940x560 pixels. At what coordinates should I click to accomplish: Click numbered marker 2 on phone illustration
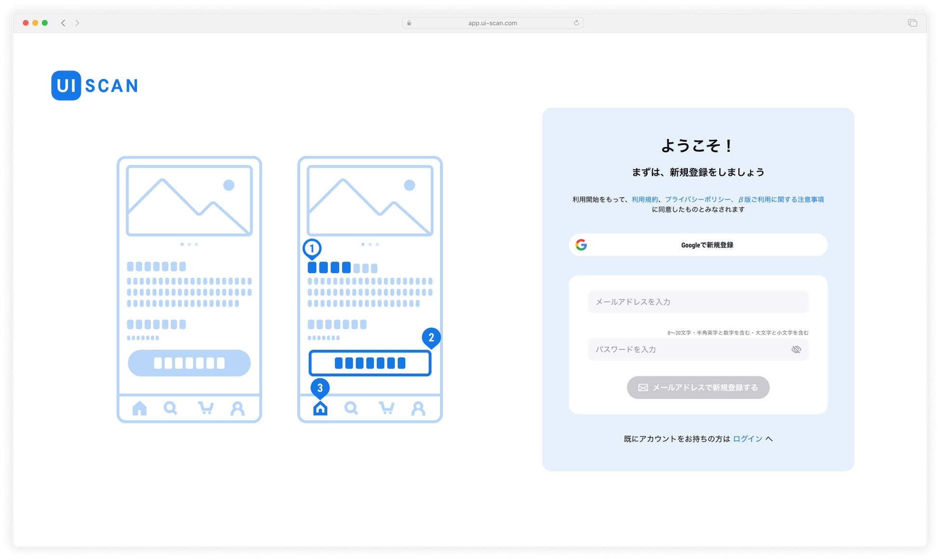[x=431, y=337]
